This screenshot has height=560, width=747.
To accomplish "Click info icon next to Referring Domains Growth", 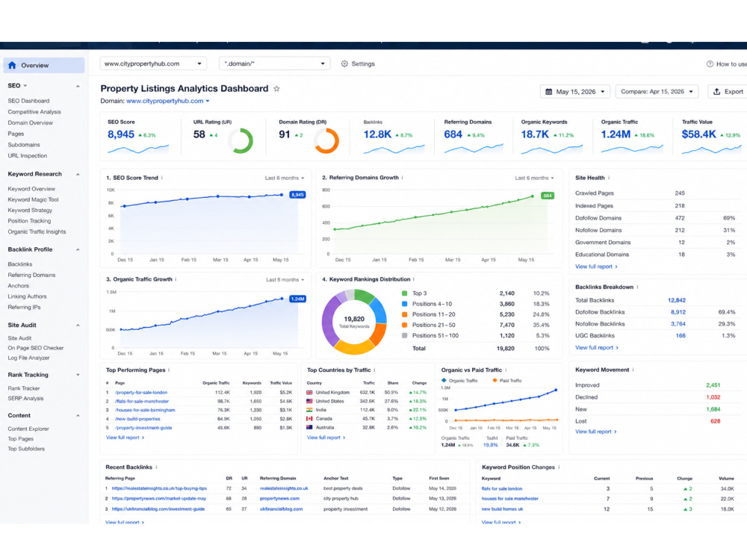I will click(x=403, y=178).
